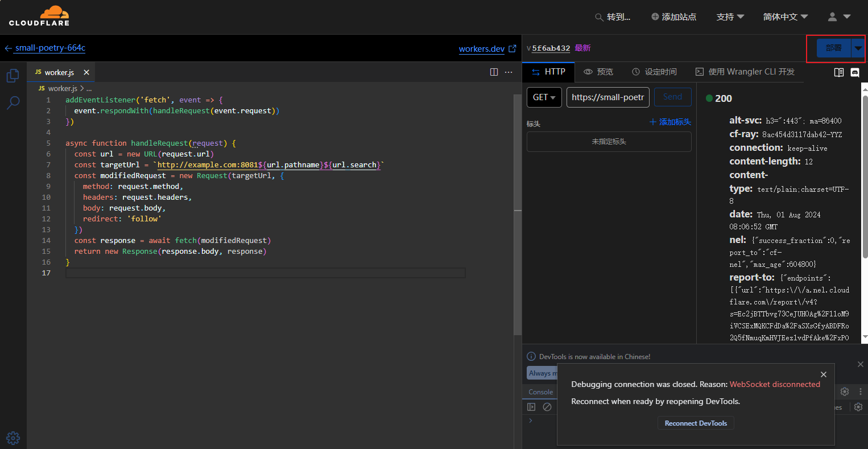
Task: Switch to the 设定时间 tab
Action: pos(654,72)
